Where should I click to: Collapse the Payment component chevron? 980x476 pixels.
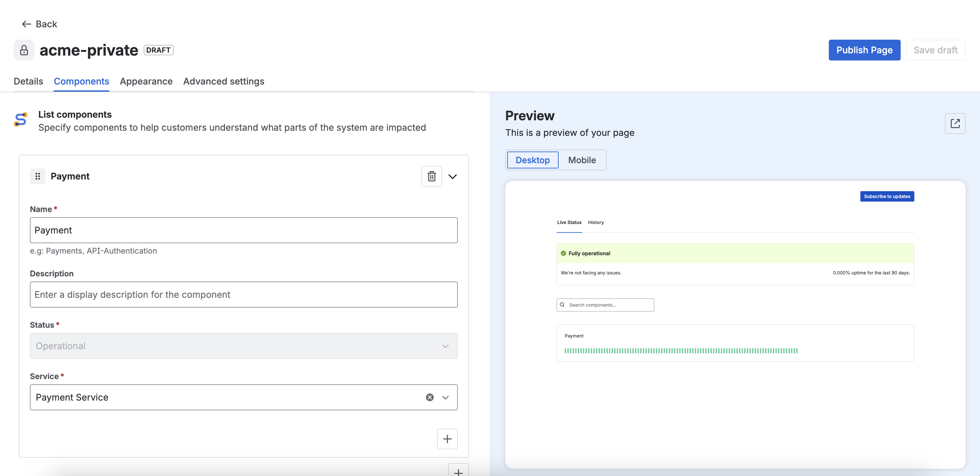click(x=452, y=177)
